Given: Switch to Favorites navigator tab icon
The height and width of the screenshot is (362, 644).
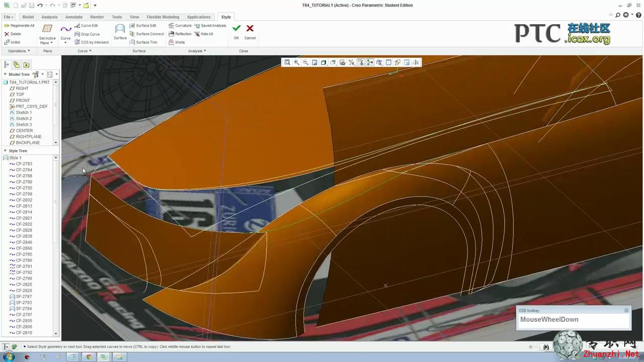Looking at the screenshot, I should [x=26, y=64].
